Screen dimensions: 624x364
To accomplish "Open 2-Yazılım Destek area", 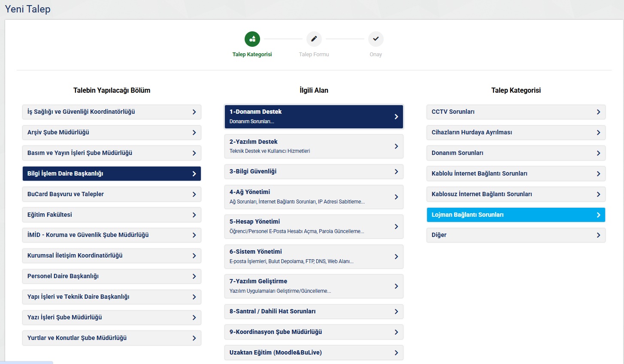I will [x=313, y=146].
